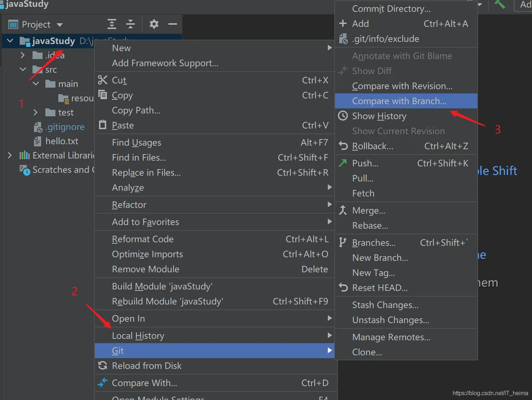This screenshot has height=400, width=532.
Task: Choose Compare with Branch in Git submenu
Action: pyautogui.click(x=406, y=101)
